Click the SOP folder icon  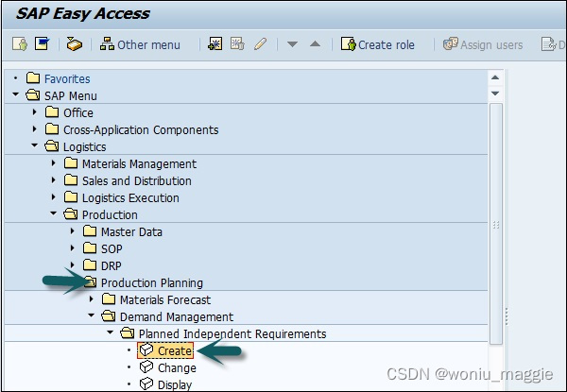coord(90,247)
